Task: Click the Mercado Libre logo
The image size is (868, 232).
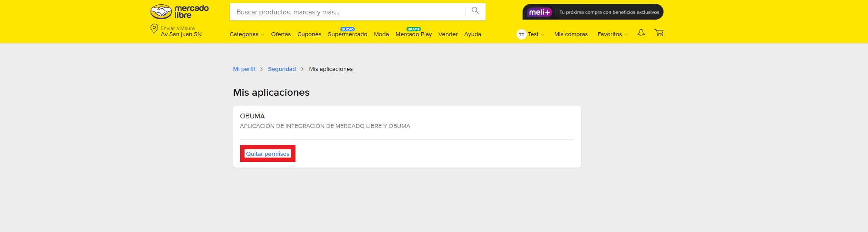Action: [x=179, y=12]
